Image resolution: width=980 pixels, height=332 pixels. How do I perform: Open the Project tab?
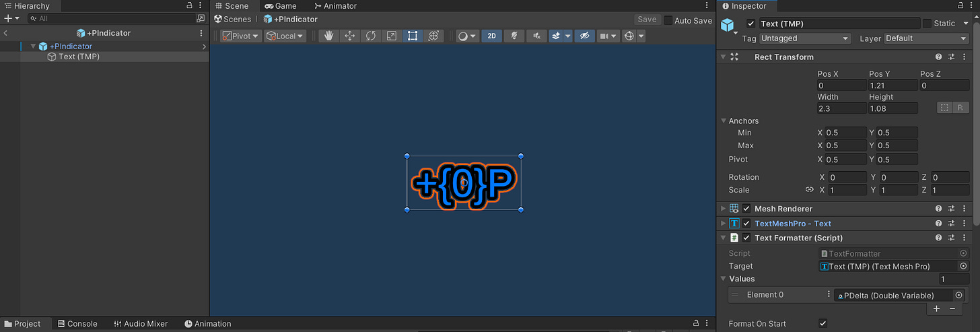click(x=22, y=324)
